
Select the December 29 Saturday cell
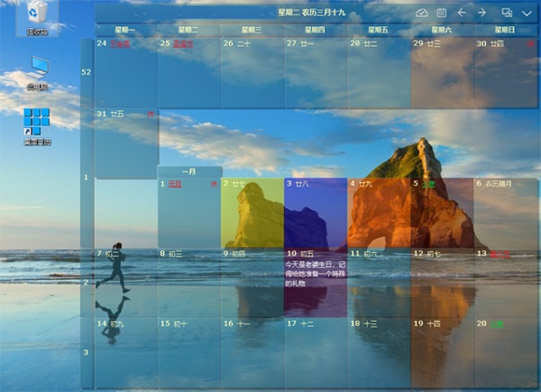point(443,73)
